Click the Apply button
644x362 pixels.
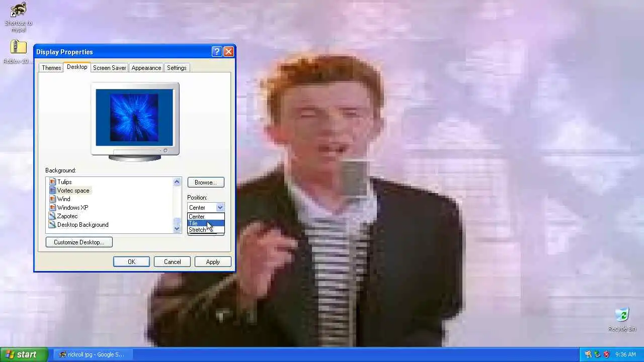tap(213, 262)
